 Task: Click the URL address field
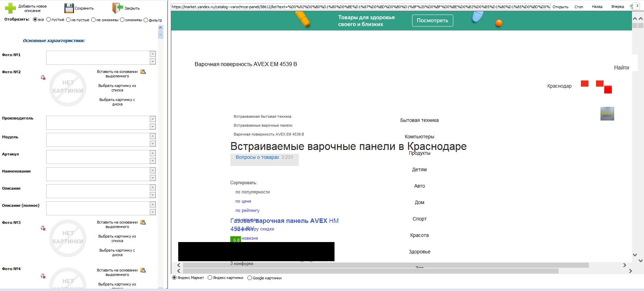(x=361, y=7)
